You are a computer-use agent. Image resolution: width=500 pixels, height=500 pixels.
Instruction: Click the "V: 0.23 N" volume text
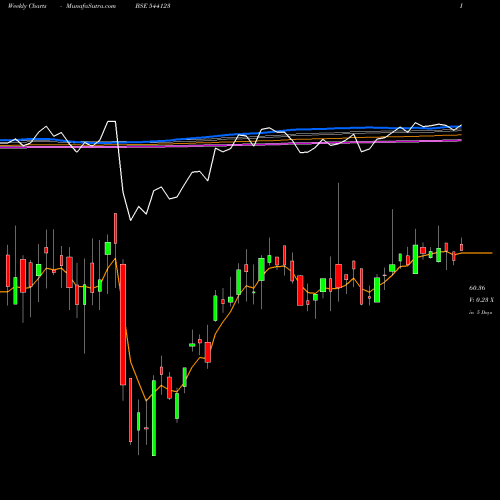tap(481, 300)
